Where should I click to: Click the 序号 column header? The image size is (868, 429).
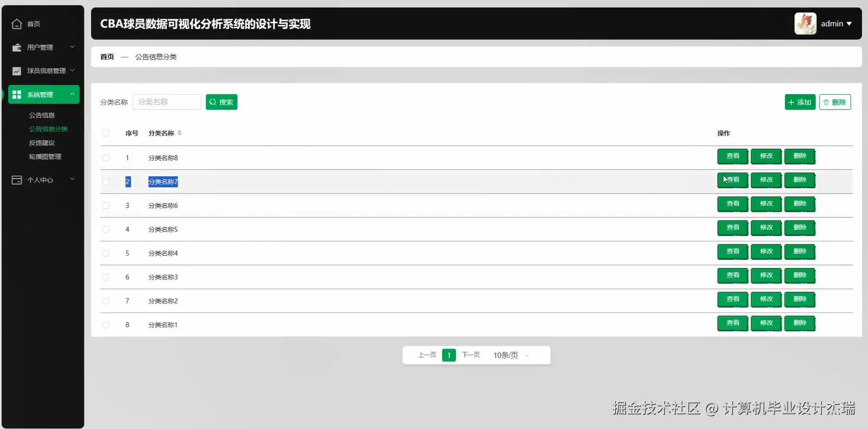point(131,134)
